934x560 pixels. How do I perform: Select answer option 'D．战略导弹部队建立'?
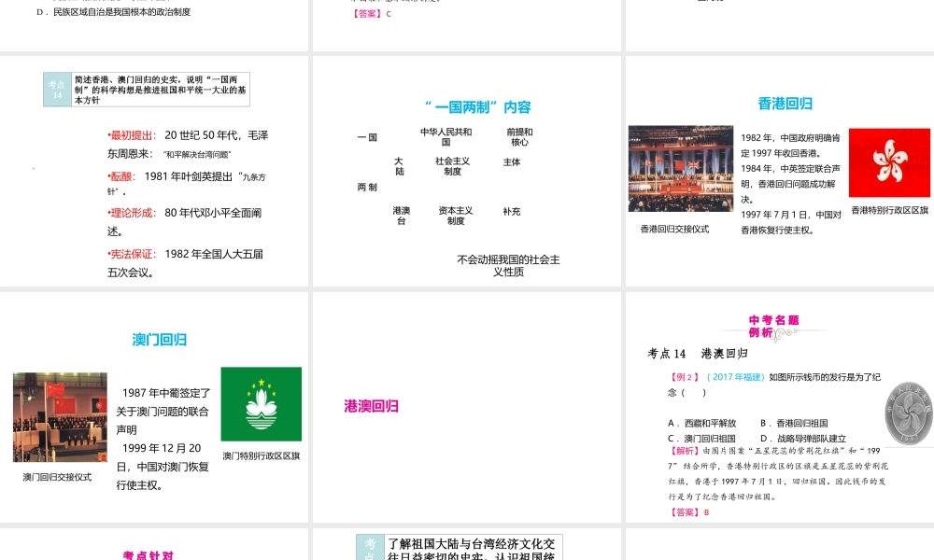[x=803, y=439]
